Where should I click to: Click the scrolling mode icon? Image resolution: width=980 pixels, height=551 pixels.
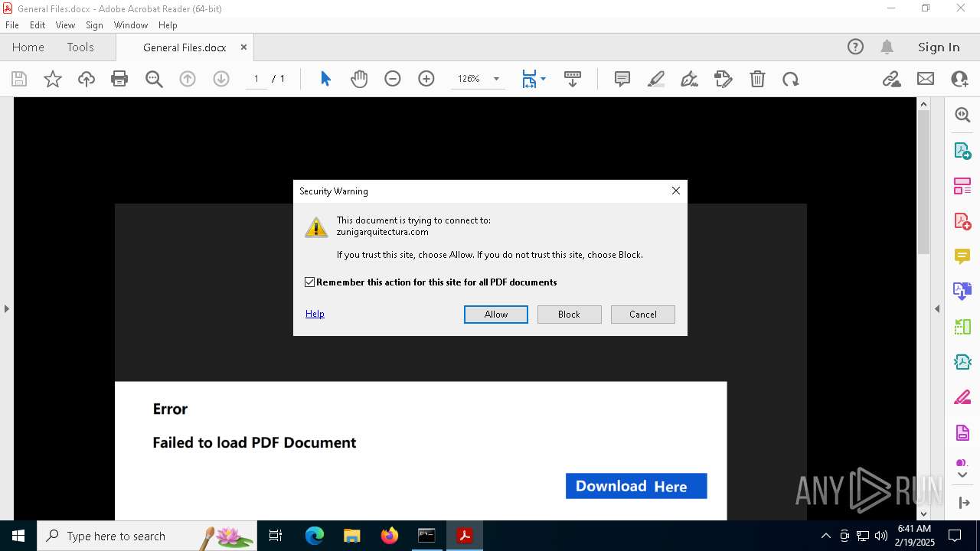(573, 79)
